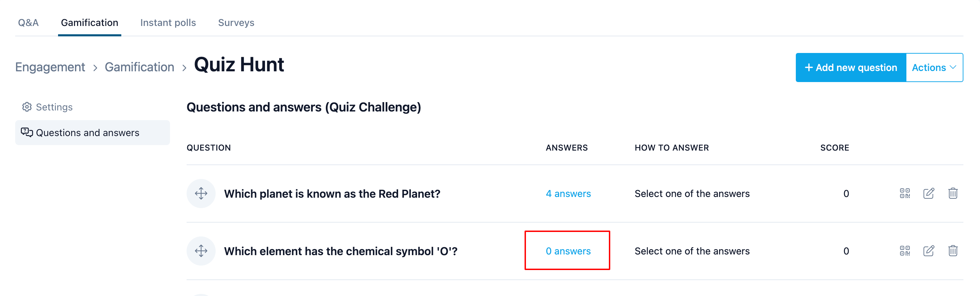Open the Settings gear item in sidebar
This screenshot has width=980, height=296.
(47, 107)
